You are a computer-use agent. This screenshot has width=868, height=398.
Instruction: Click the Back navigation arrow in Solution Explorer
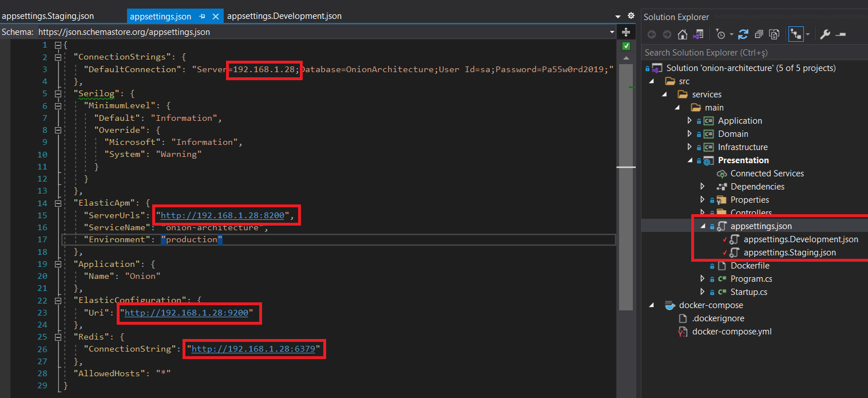(x=652, y=34)
